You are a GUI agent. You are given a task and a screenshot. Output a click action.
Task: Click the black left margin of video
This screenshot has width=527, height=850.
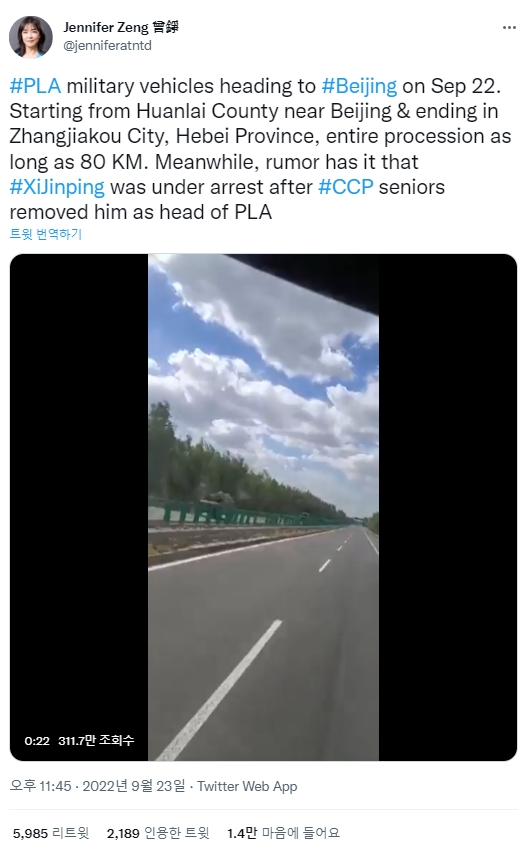point(79,488)
